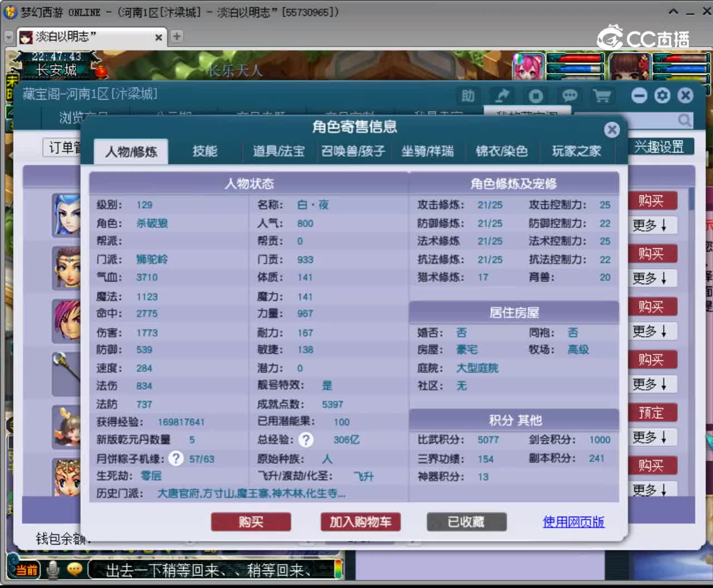This screenshot has width=713, height=588.
Task: Close the 淡白以明志 tab
Action: [x=159, y=37]
